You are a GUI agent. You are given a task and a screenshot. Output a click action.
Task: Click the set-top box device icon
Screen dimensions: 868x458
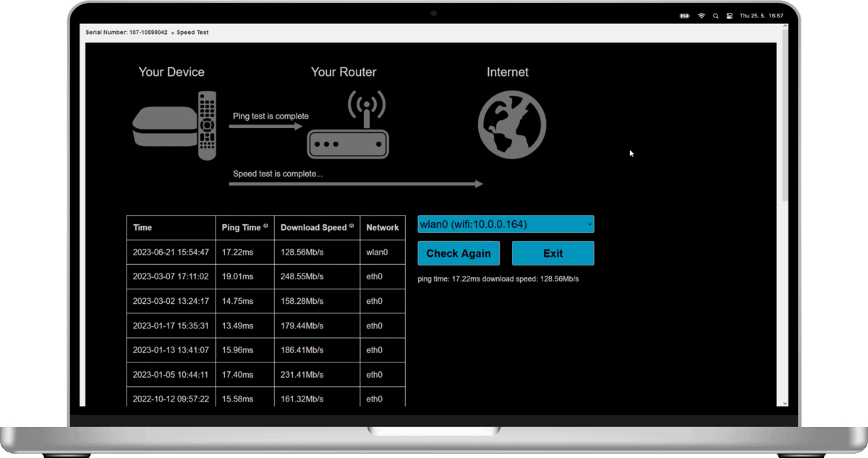tap(174, 125)
